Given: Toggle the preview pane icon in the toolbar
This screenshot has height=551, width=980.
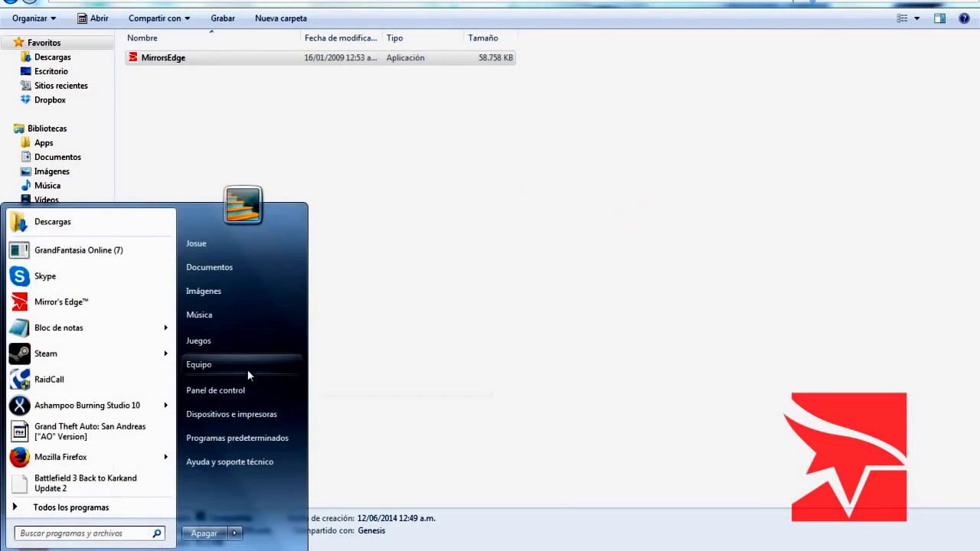Looking at the screenshot, I should (x=940, y=18).
